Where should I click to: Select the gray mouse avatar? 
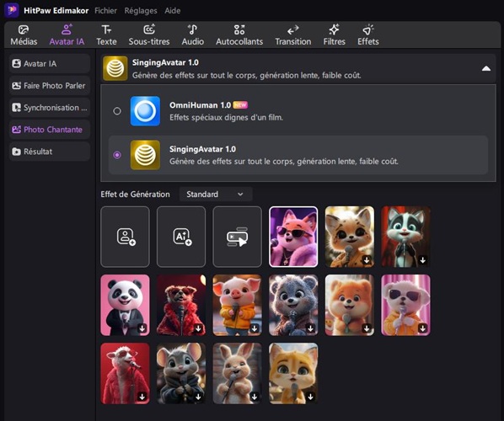click(181, 372)
